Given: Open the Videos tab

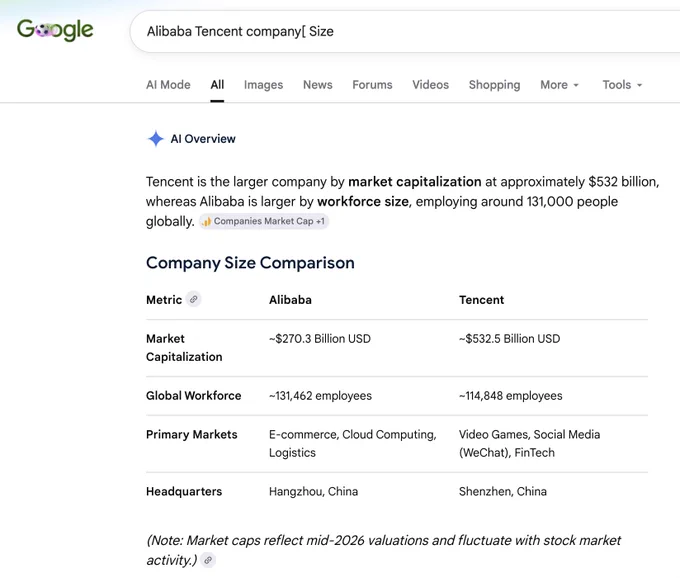Looking at the screenshot, I should click(x=430, y=85).
